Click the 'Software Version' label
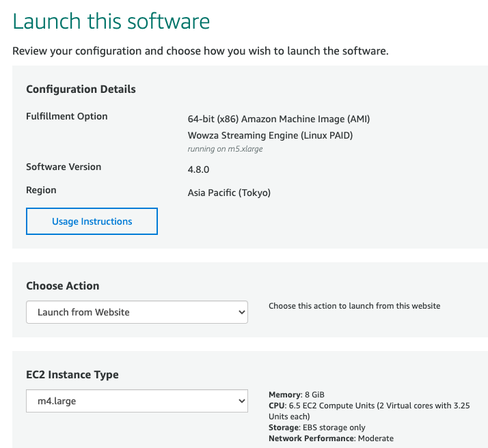The width and height of the screenshot is (488, 448). [x=64, y=167]
